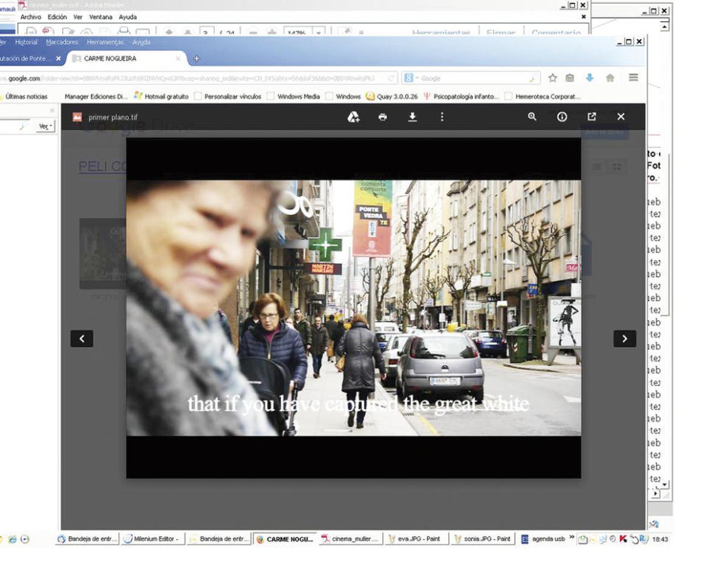Image resolution: width=728 pixels, height=582 pixels.
Task: Open Firefox Herramientas menu
Action: [x=105, y=42]
